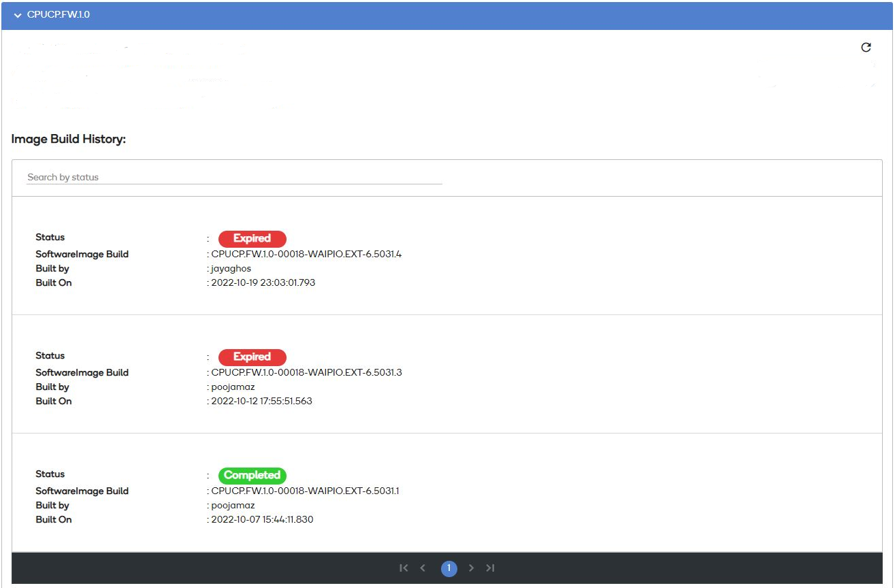Viewport: 895px width, 588px height.
Task: Click the timestamp 2022-10-12 17:55:51.563
Action: (261, 402)
